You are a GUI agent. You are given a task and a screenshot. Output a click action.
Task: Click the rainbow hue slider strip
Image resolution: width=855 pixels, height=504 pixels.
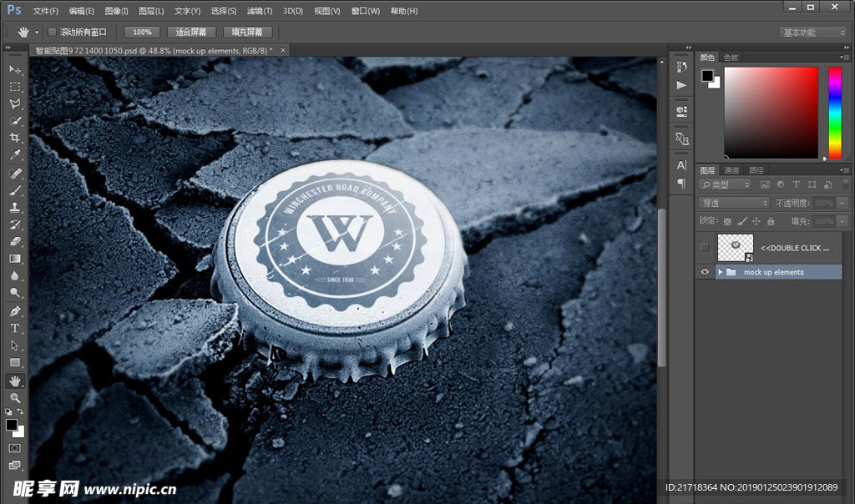[834, 112]
